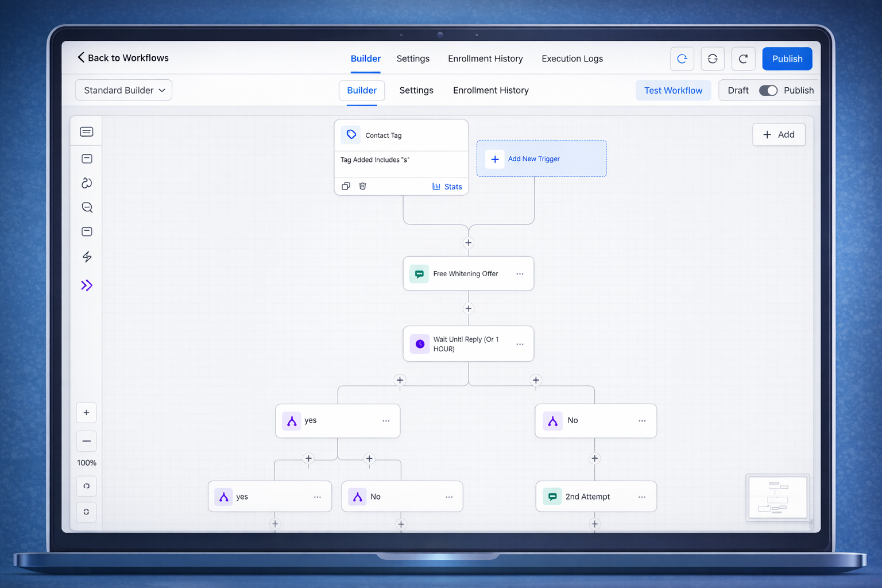Image resolution: width=882 pixels, height=588 pixels.
Task: Click the zoom out control near 100% indicator
Action: (86, 441)
